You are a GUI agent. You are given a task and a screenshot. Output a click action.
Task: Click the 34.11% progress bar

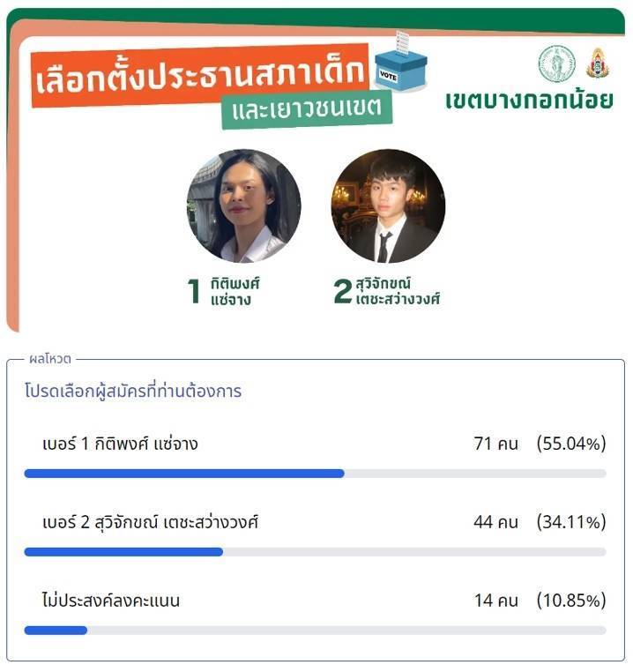[316, 552]
